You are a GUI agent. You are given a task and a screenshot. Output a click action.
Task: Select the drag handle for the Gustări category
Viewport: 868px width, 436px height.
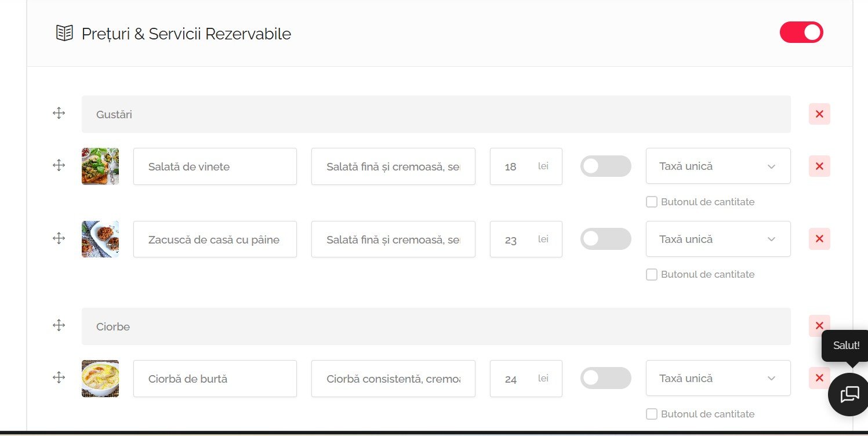point(59,113)
